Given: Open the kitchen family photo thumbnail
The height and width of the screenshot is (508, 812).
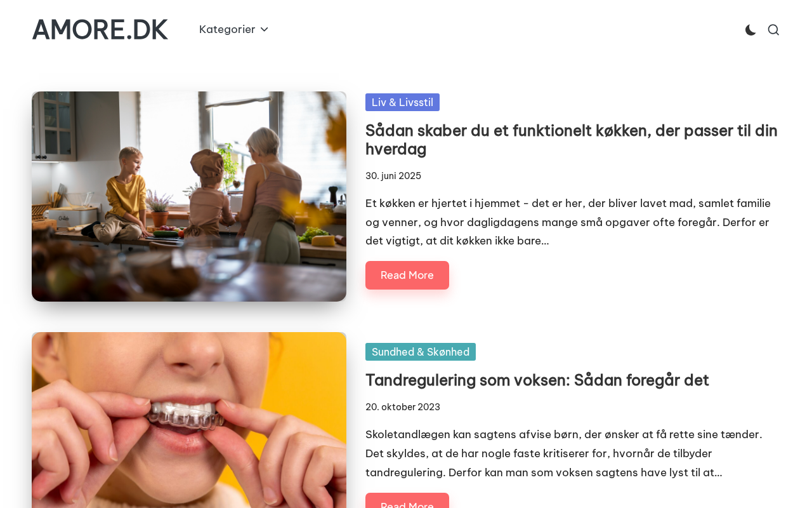Looking at the screenshot, I should pyautogui.click(x=189, y=196).
